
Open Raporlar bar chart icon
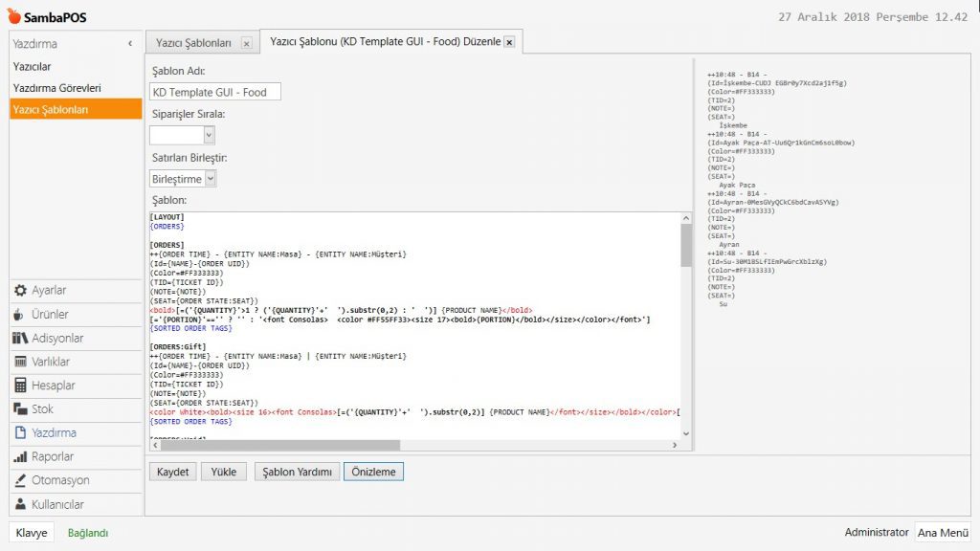point(21,457)
